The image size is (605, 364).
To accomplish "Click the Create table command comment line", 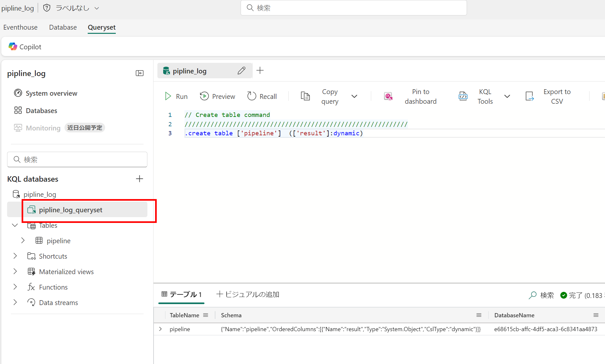I will coord(227,115).
